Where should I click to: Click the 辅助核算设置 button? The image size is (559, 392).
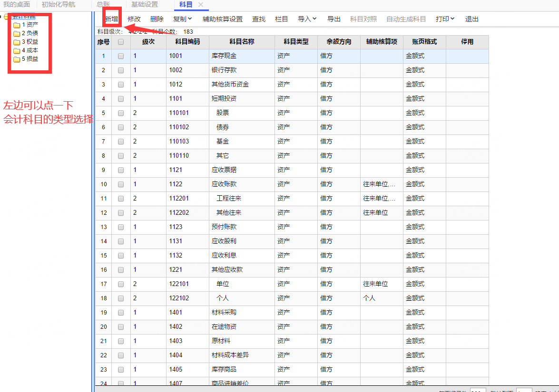point(222,19)
